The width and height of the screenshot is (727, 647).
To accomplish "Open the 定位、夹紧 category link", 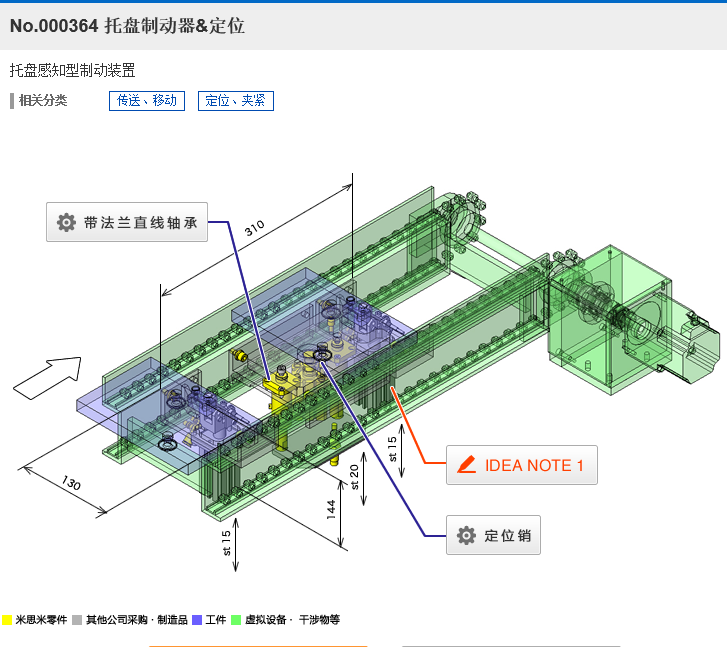I will point(236,101).
